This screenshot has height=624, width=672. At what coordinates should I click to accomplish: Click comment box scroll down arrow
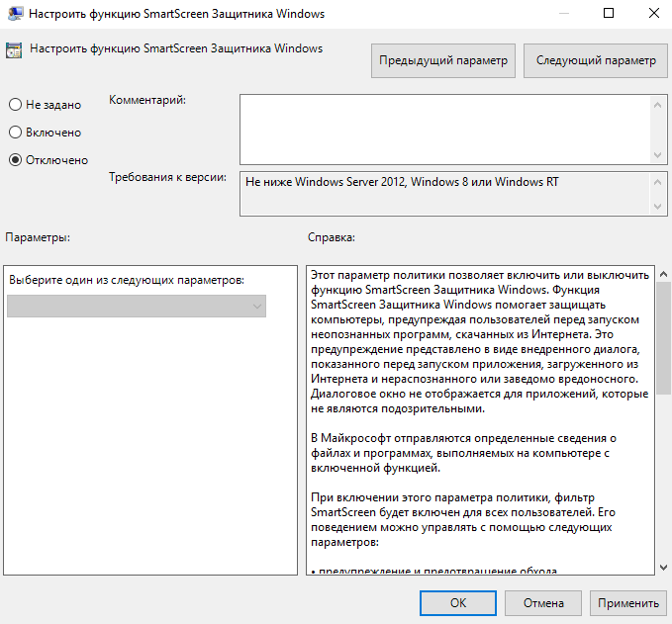tap(658, 155)
